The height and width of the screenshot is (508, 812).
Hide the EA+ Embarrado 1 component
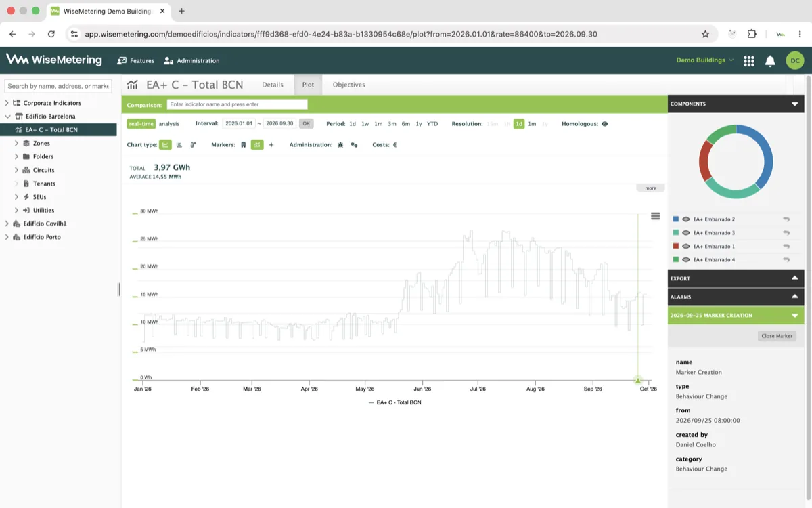coord(686,247)
